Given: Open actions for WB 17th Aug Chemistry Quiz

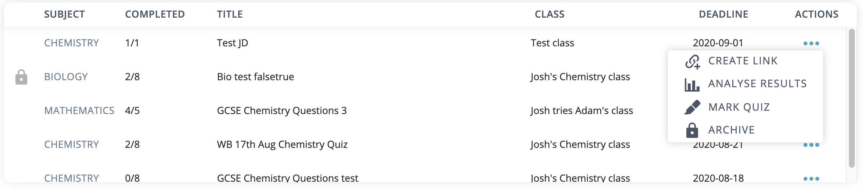Looking at the screenshot, I should pyautogui.click(x=811, y=145).
